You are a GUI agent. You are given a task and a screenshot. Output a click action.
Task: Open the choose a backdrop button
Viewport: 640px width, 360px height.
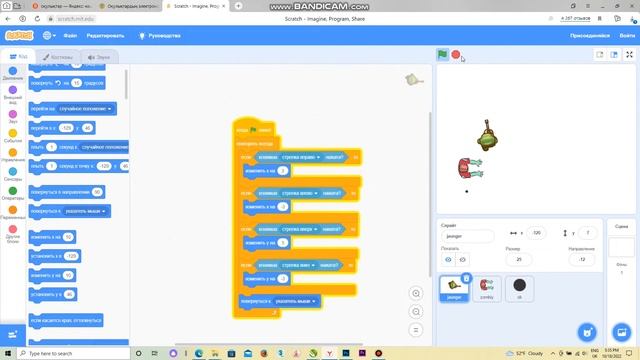622,332
